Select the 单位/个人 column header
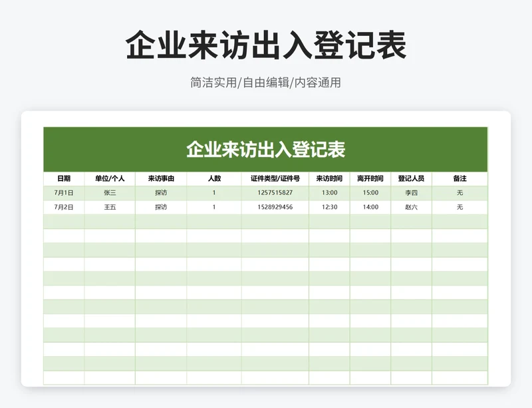Image resolution: width=532 pixels, height=408 pixels. tap(110, 178)
